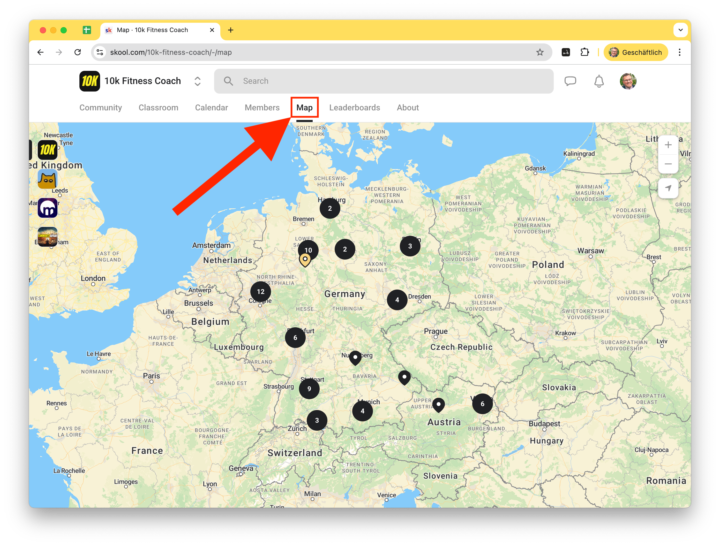
Task: Open the cluster of 2 near Hamburg
Action: pyautogui.click(x=330, y=208)
